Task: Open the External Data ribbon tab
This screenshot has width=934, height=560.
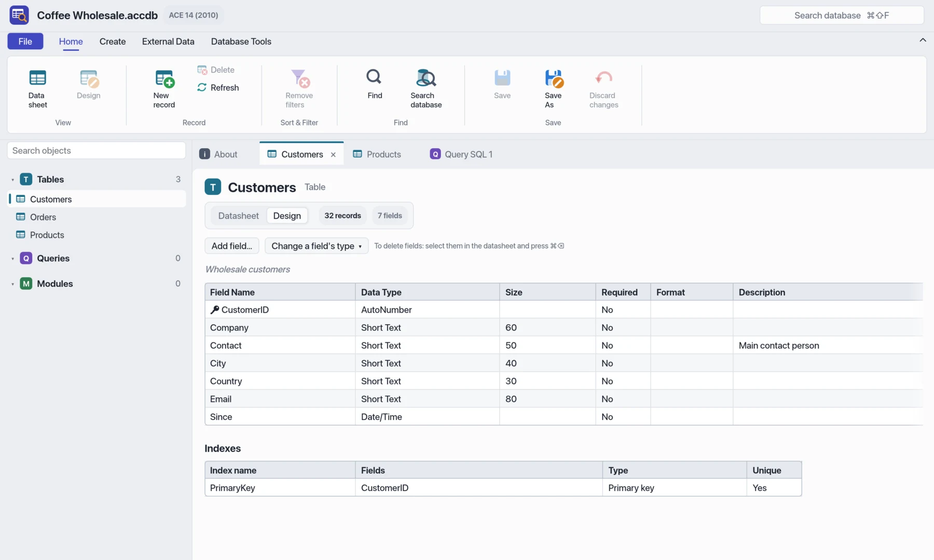Action: click(168, 41)
